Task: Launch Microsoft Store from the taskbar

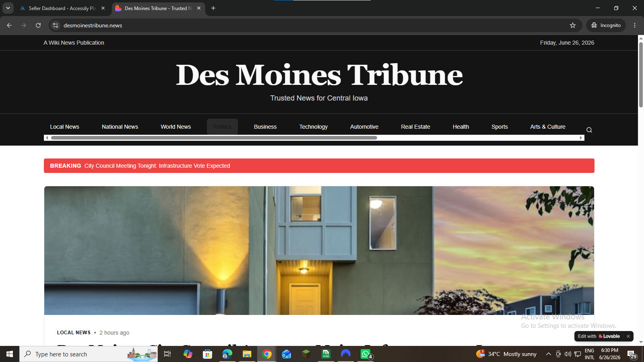Action: pyautogui.click(x=207, y=354)
